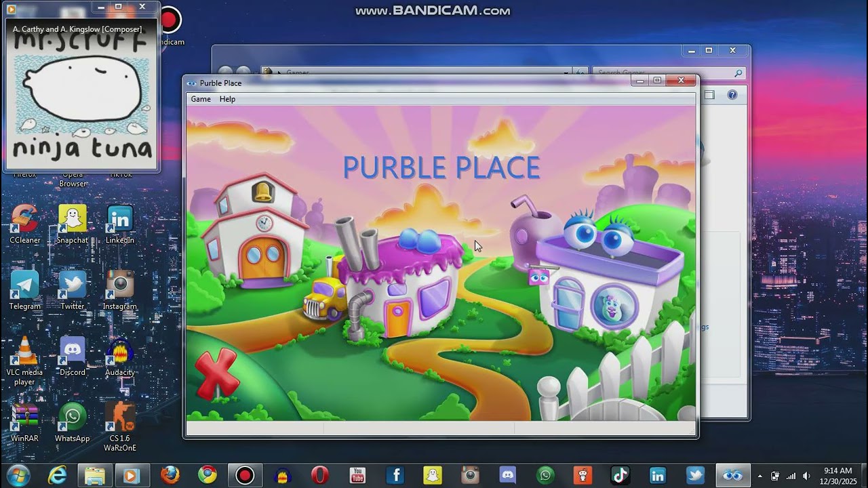Click the Media Player mini window title icon

[x=12, y=9]
